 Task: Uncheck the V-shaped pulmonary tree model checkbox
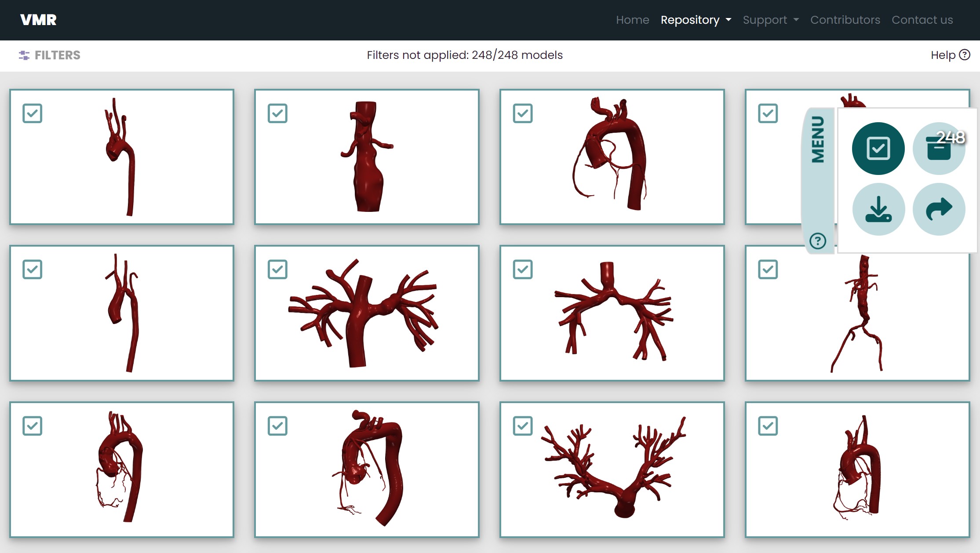[x=523, y=426]
